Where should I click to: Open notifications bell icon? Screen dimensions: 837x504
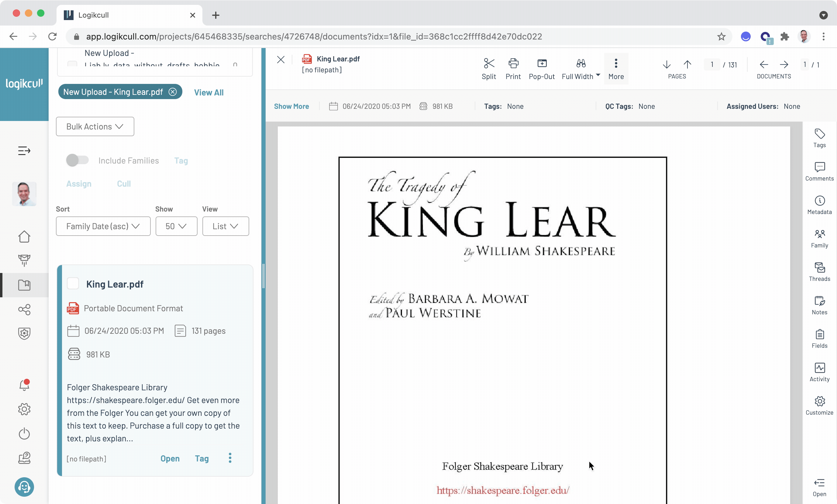(24, 385)
